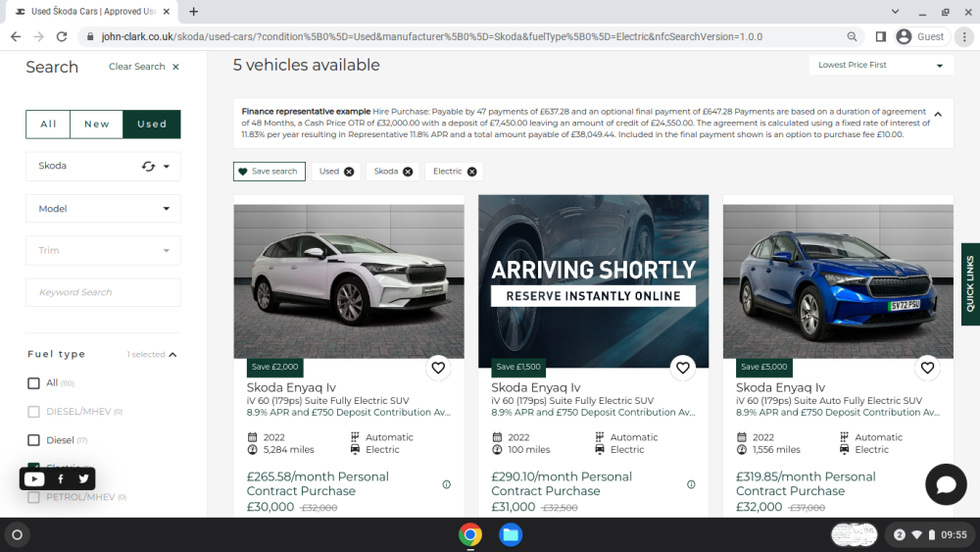
Task: Click the browser address bar URL
Action: click(432, 37)
